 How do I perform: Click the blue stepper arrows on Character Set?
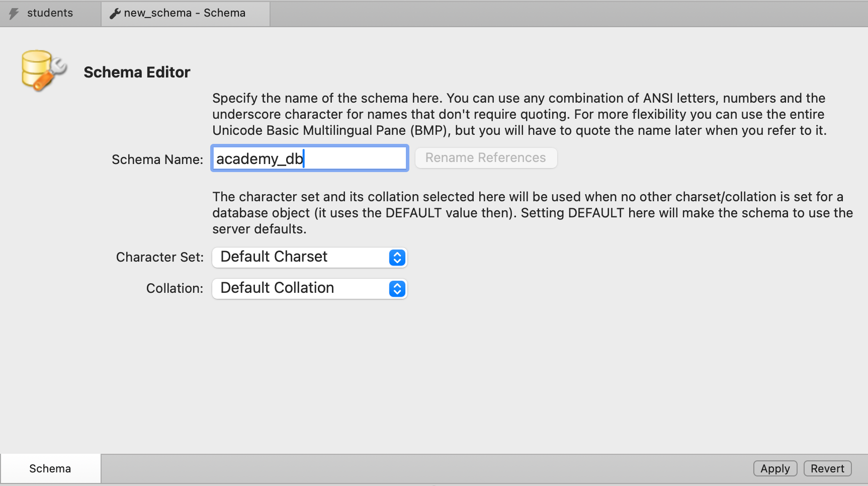397,258
